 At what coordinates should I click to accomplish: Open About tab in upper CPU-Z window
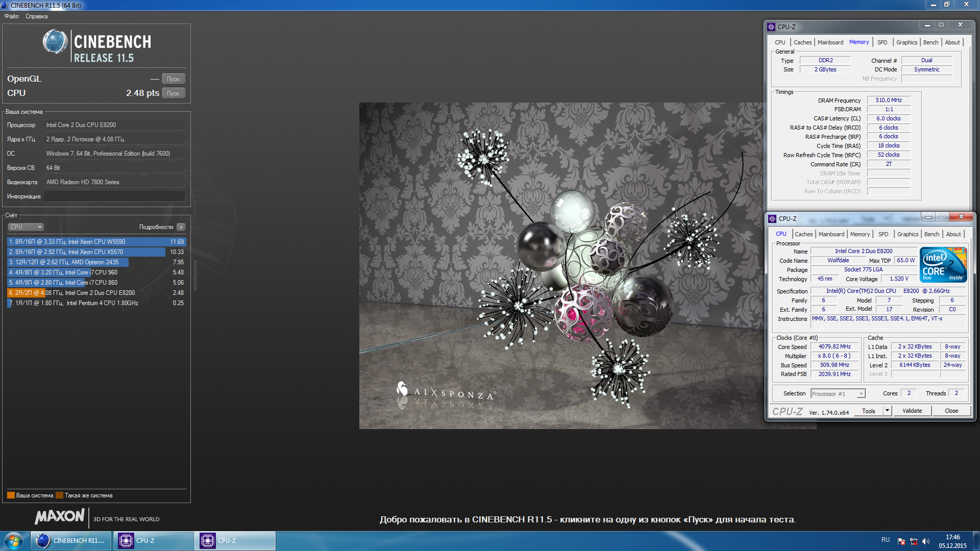[952, 42]
